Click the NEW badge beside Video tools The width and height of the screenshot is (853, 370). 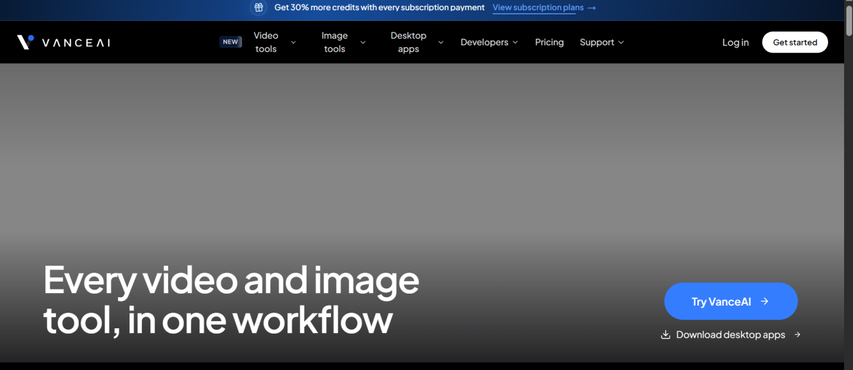[x=231, y=42]
